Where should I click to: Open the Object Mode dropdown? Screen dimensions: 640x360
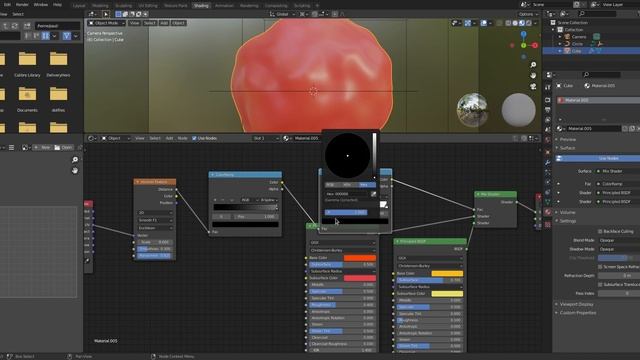point(107,23)
